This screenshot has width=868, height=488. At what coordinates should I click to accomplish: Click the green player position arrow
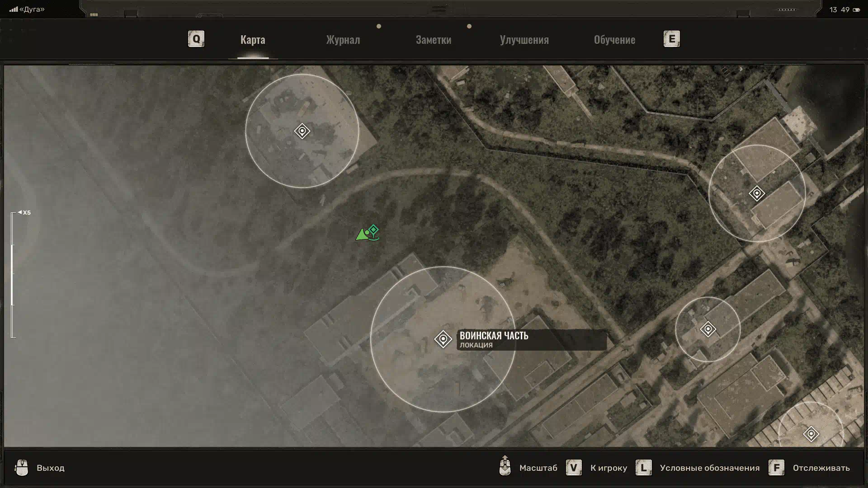pyautogui.click(x=362, y=235)
